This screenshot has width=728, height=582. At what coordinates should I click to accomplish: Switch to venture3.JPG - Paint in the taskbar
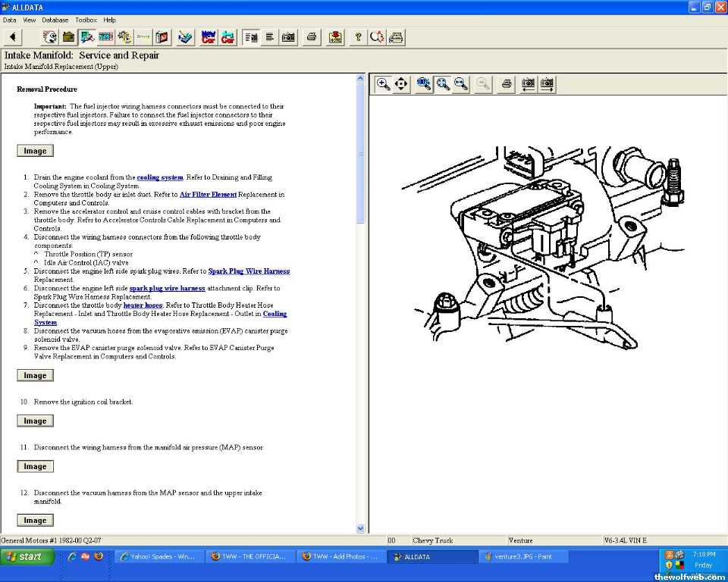[x=522, y=557]
